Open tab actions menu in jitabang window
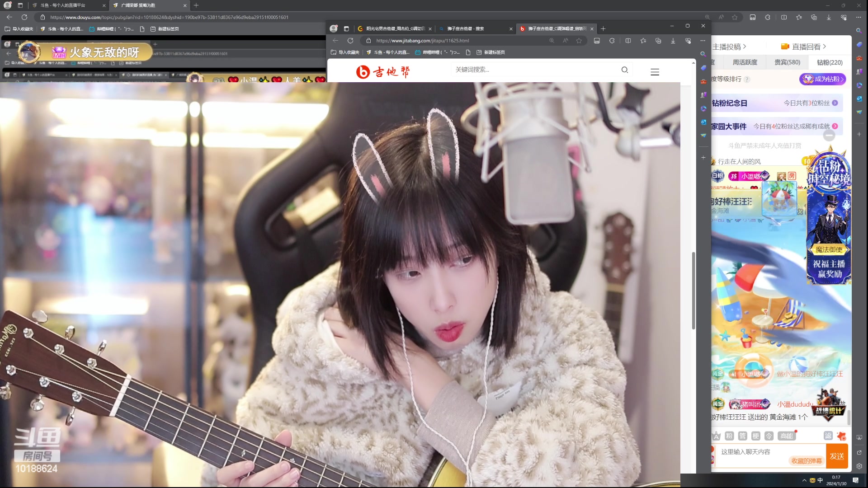 [346, 28]
